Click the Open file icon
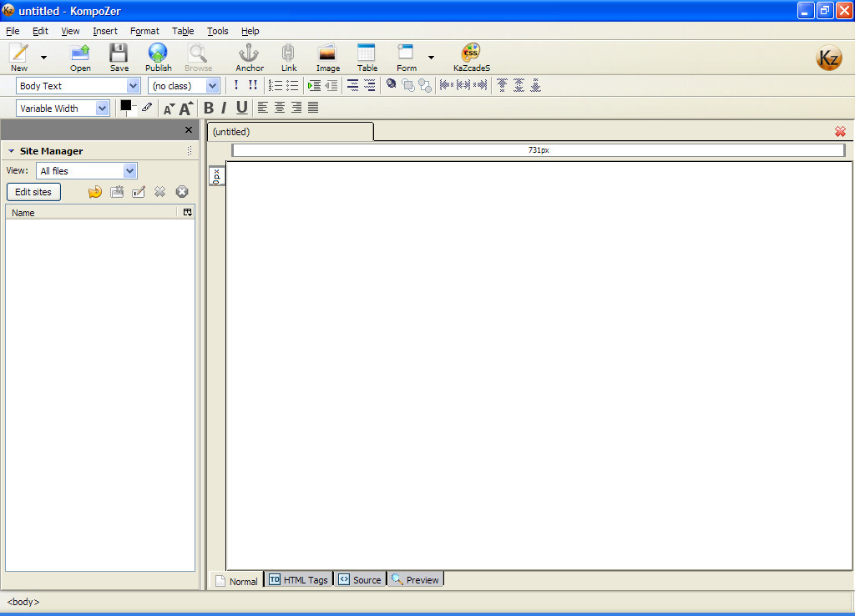Viewport: 855px width, 616px height. (x=80, y=53)
